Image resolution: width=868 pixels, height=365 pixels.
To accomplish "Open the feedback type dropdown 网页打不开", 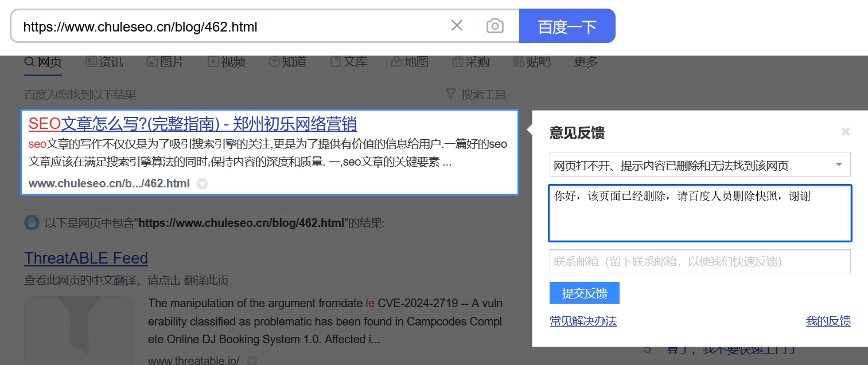I will pos(700,165).
